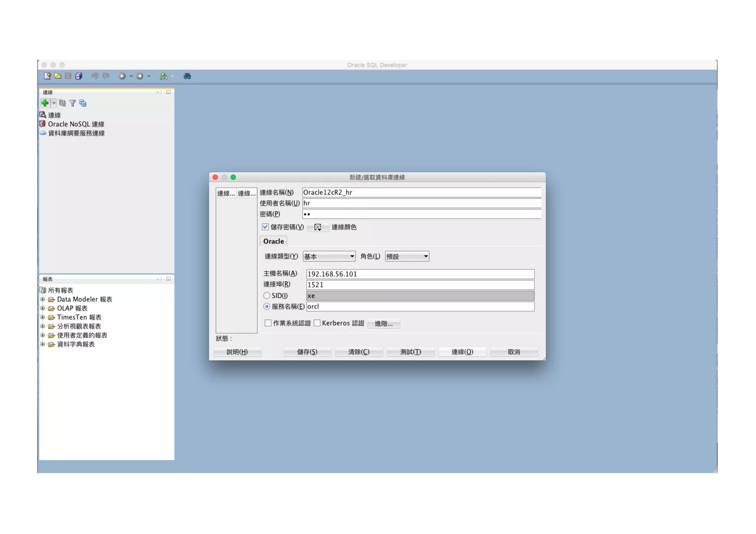This screenshot has height=534, width=756.
Task: Click the 說明 help button
Action: pos(237,352)
